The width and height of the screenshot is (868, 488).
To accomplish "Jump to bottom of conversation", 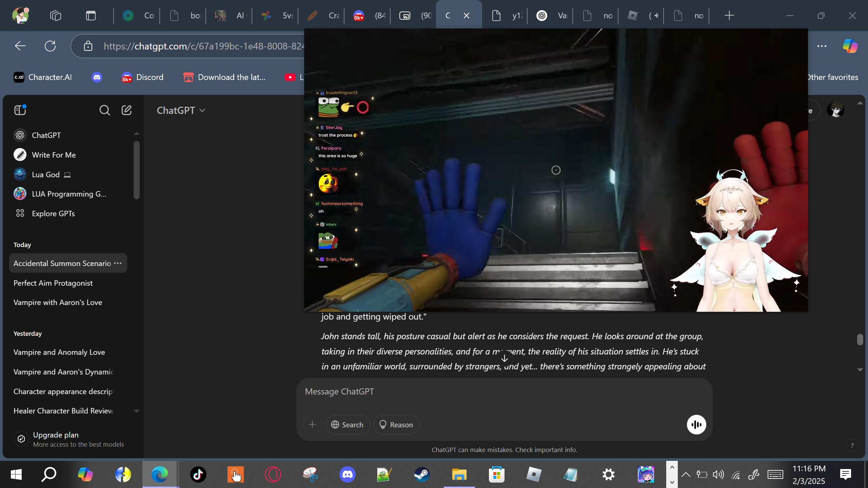I will tap(505, 358).
